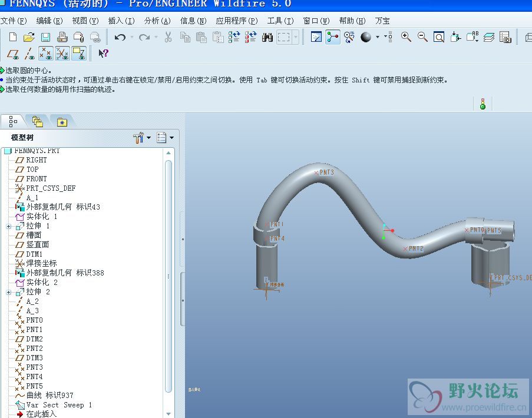Toggle datum axis display
532x418 pixels.
[x=29, y=54]
